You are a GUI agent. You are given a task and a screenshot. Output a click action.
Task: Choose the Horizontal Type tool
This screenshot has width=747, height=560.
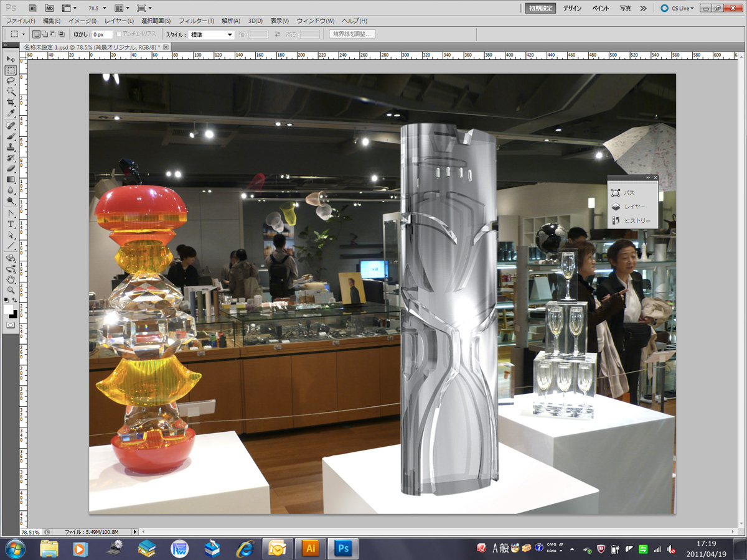(11, 224)
